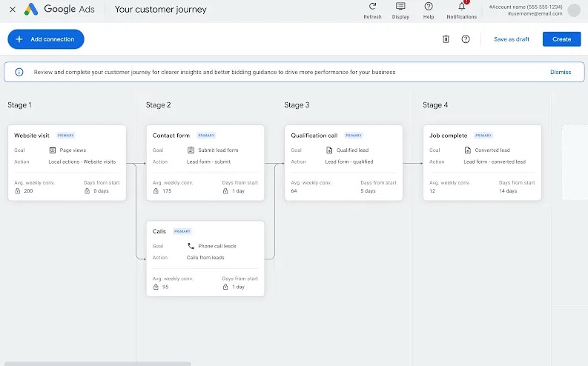Open question mark help beside trash icon
This screenshot has width=588, height=366.
point(466,39)
